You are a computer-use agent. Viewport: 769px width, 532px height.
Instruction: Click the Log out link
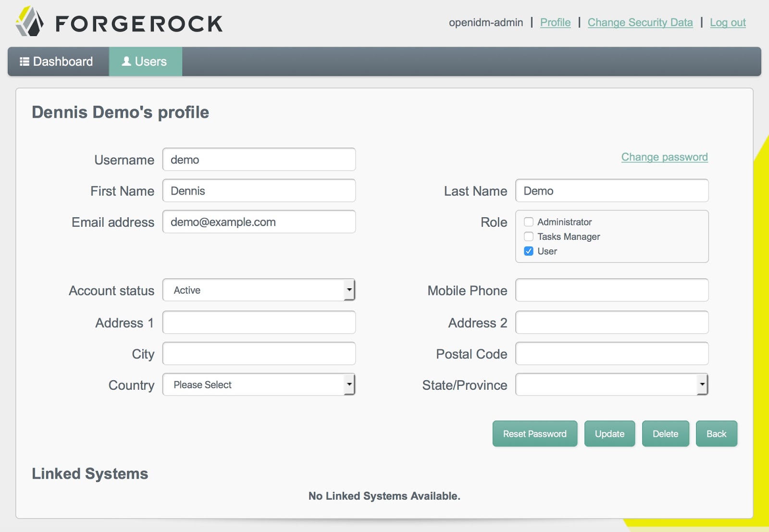pyautogui.click(x=728, y=22)
